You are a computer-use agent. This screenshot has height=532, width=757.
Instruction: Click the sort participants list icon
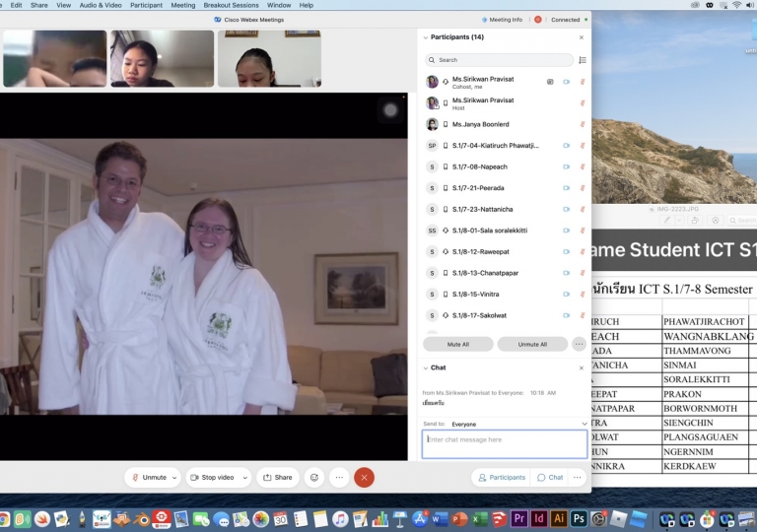click(583, 60)
